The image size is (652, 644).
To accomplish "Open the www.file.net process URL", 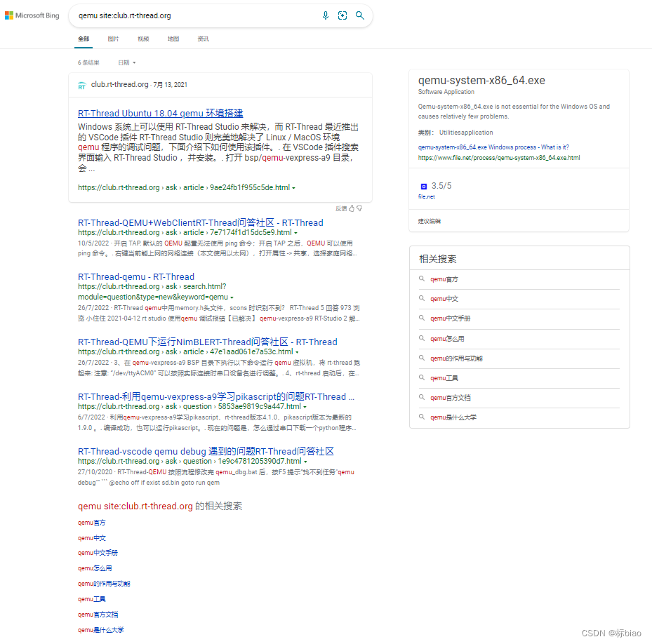I will point(499,158).
